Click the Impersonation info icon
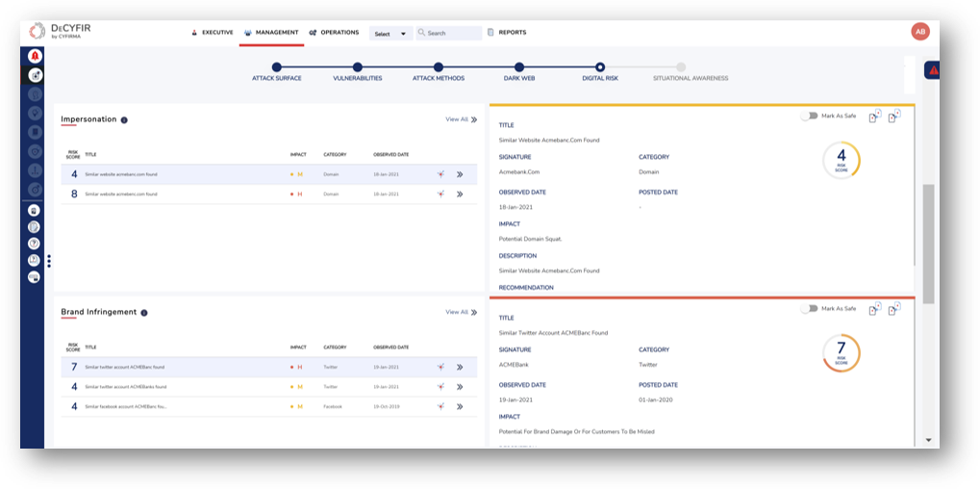 pyautogui.click(x=125, y=120)
